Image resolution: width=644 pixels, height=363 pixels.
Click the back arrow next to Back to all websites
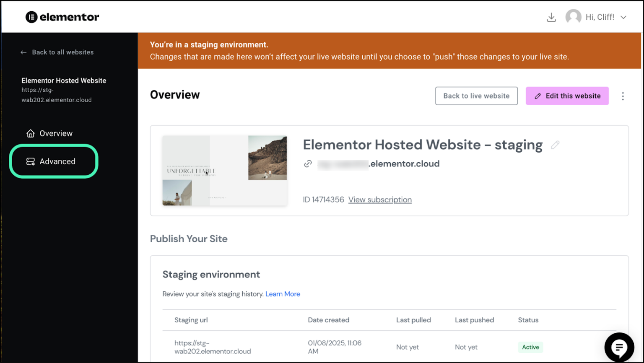[x=23, y=52]
